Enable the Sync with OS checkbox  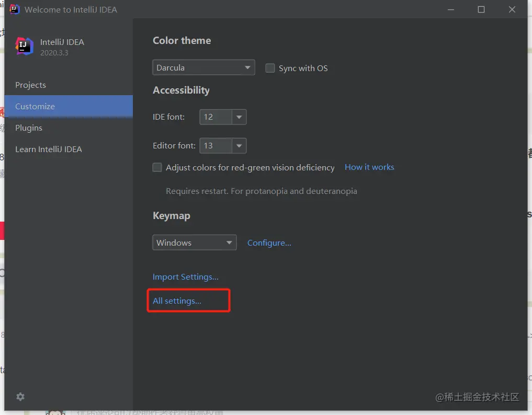(x=270, y=68)
